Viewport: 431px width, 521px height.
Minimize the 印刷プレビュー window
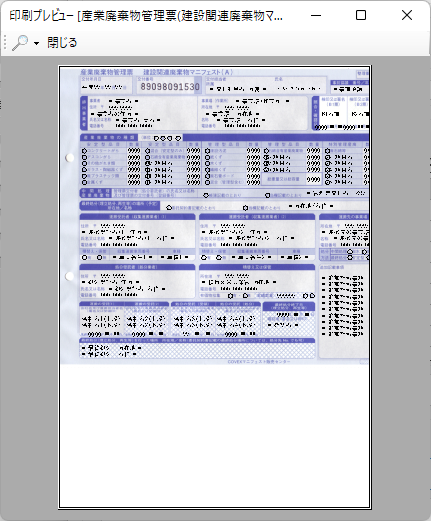(x=316, y=15)
